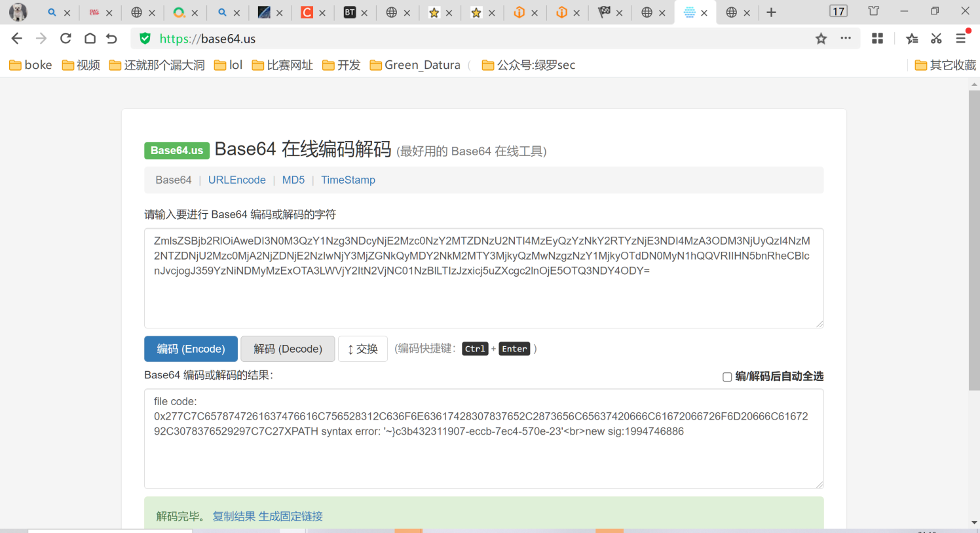
Task: Reload the page with the refresh icon
Action: tap(65, 38)
